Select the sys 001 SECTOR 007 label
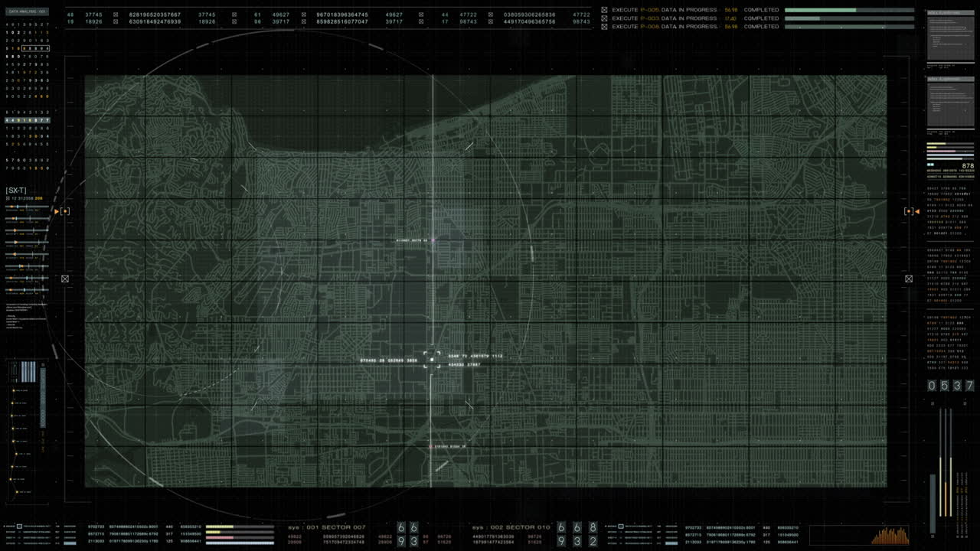980x551 pixels. coord(327,527)
